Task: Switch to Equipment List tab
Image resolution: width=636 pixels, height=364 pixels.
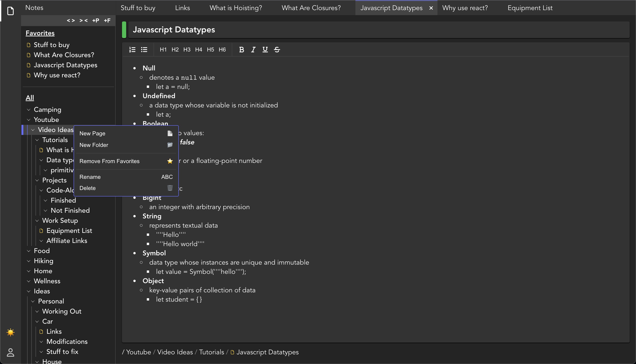Action: 530,8
